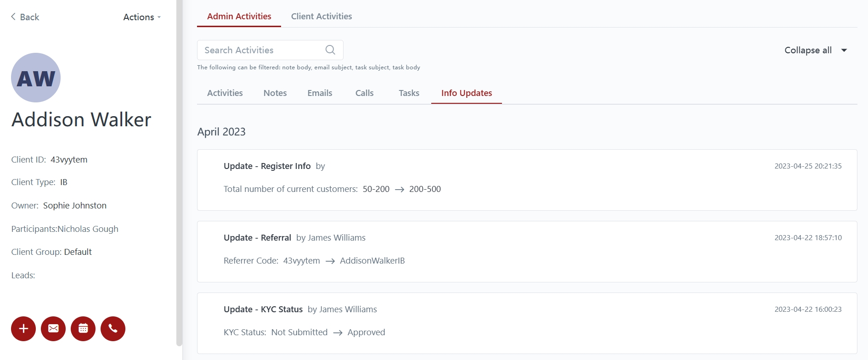Click the red phone call icon
Screen dimensions: 868x360
pyautogui.click(x=113, y=329)
